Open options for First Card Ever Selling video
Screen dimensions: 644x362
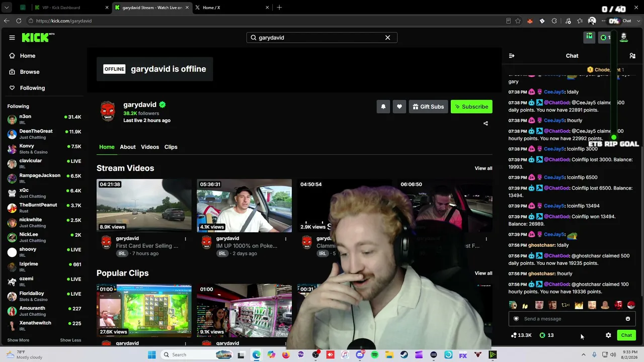point(185,239)
